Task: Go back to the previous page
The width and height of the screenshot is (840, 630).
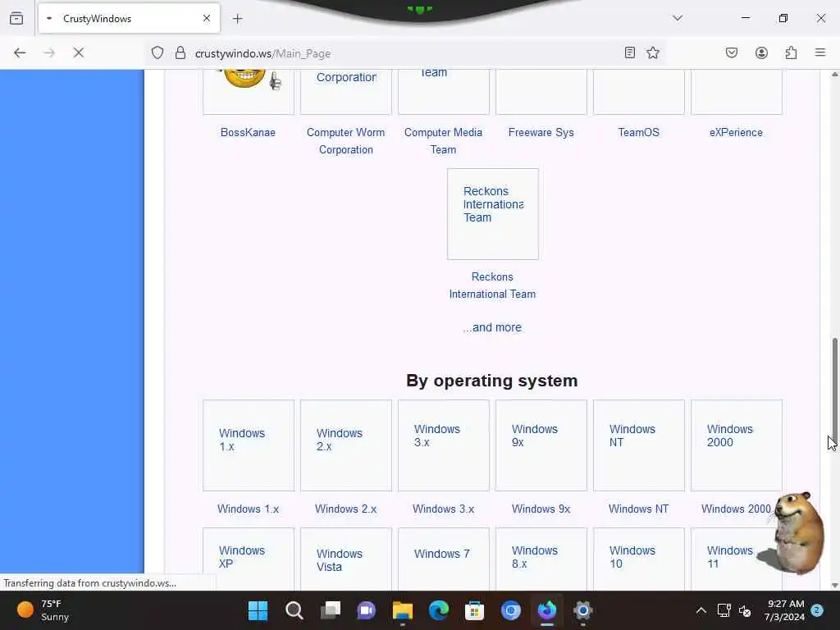Action: (20, 53)
